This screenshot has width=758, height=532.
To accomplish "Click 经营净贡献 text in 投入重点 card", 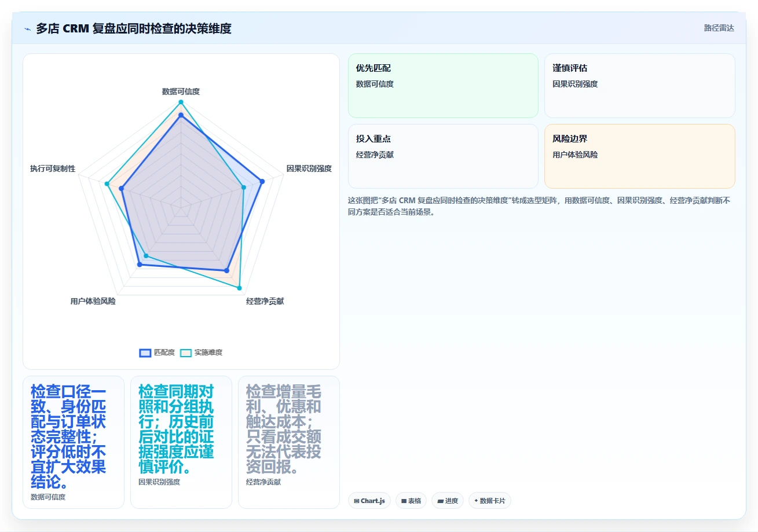I will coord(375,155).
